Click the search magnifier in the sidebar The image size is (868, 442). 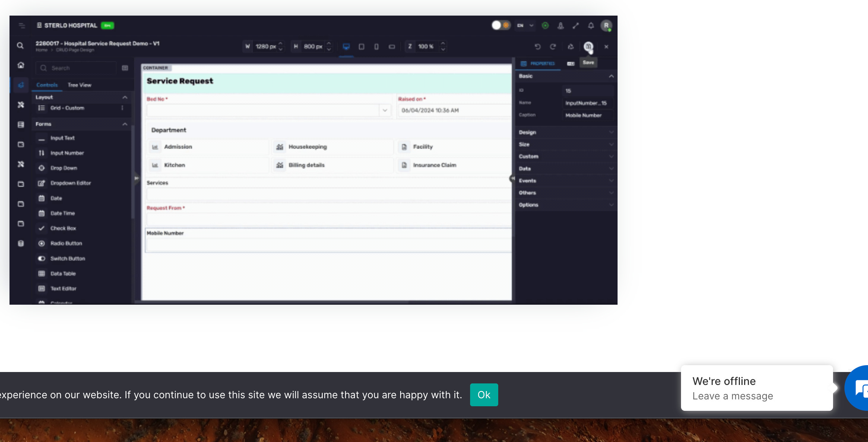[21, 46]
